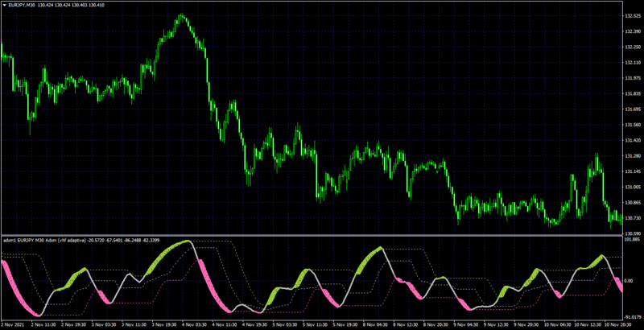
Task: Click the 131.560 price axis label
Action: (x=632, y=125)
